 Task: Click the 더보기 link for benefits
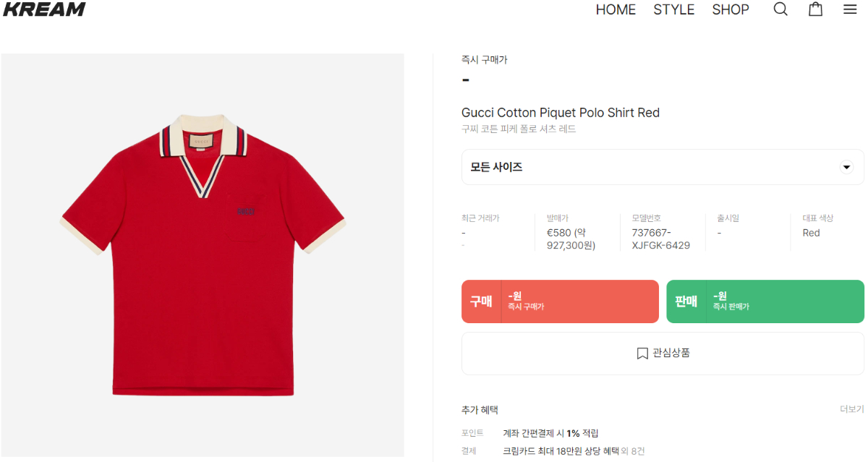tap(851, 409)
